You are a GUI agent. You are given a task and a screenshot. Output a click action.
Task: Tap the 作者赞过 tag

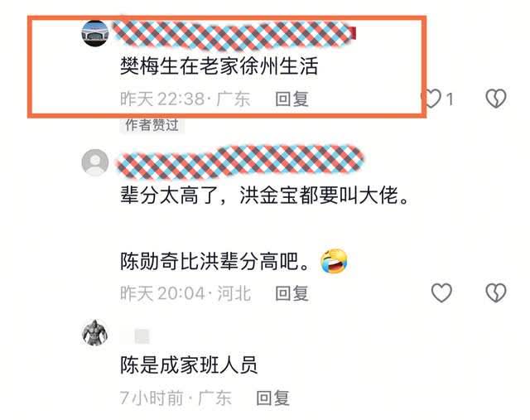point(152,125)
